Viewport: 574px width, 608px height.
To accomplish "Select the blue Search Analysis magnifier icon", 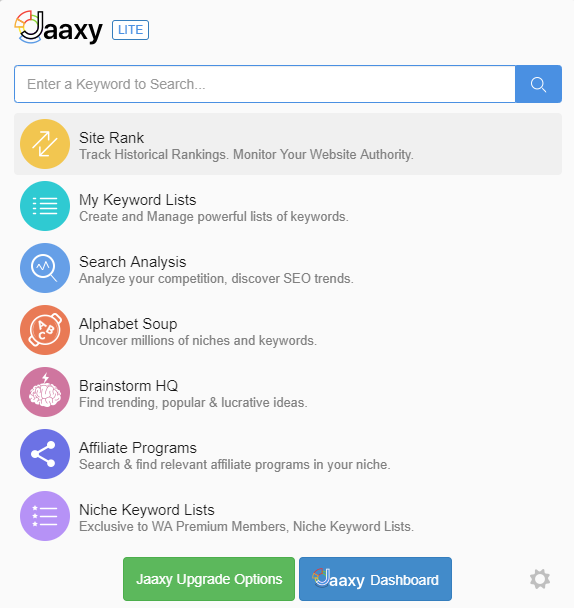I will 45,268.
